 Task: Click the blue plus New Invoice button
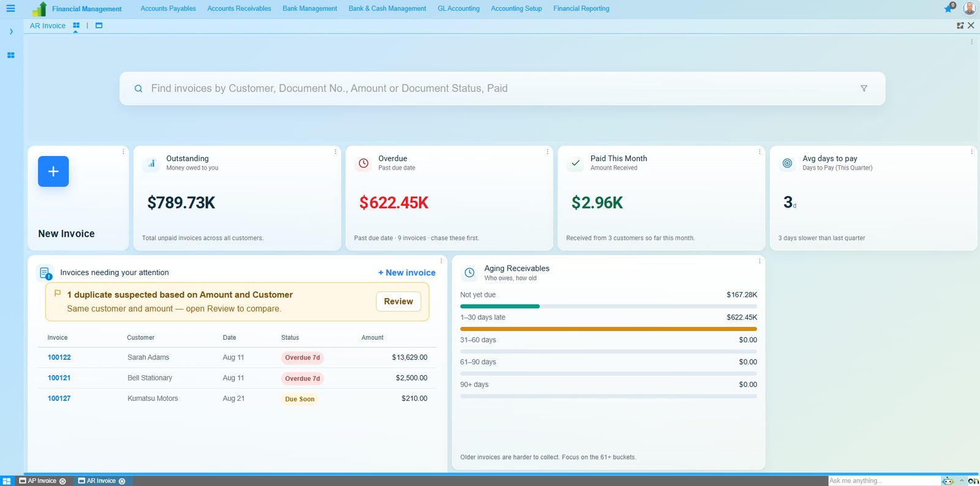[x=53, y=171]
